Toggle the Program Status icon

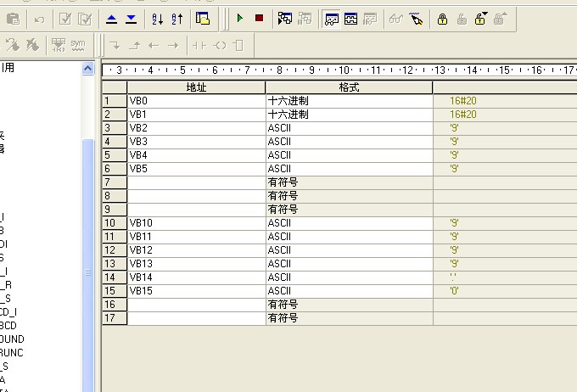(285, 19)
